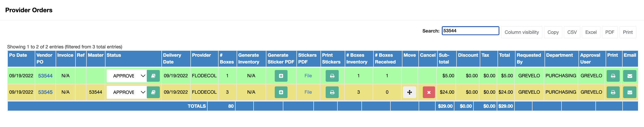Sort table by Po Date column
Image resolution: width=644 pixels, height=127 pixels.
click(18, 55)
